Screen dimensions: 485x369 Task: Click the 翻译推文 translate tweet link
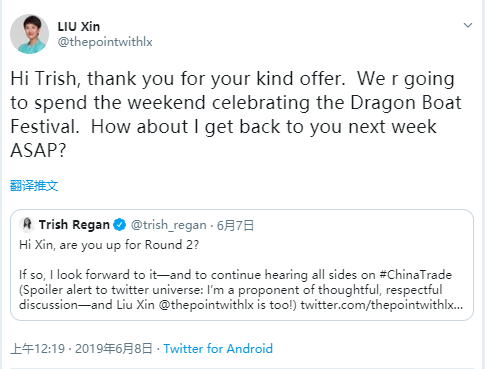pos(34,186)
